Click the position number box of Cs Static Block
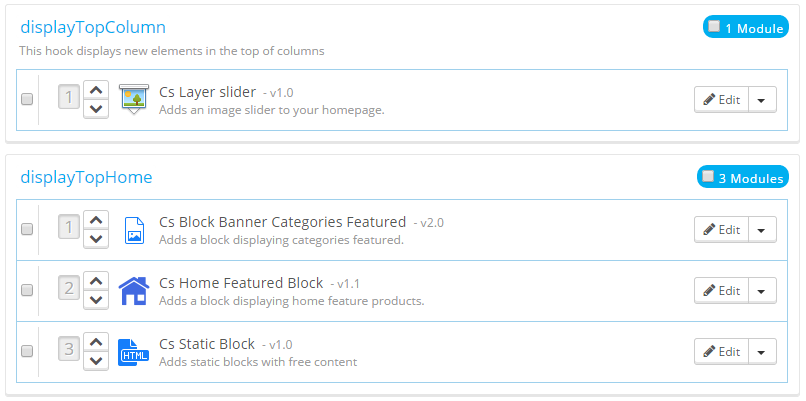Image resolution: width=806 pixels, height=401 pixels. pyautogui.click(x=69, y=351)
